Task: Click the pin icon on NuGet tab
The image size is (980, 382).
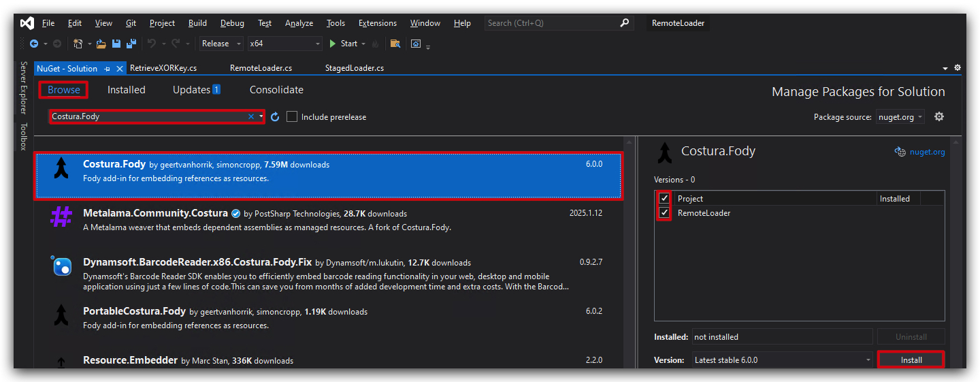Action: [x=108, y=69]
